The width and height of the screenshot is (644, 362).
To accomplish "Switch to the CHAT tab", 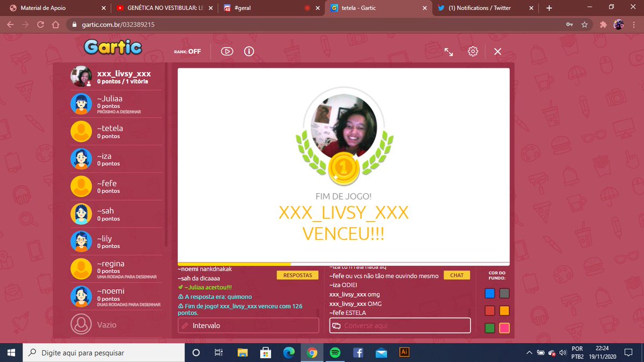I will [x=457, y=275].
